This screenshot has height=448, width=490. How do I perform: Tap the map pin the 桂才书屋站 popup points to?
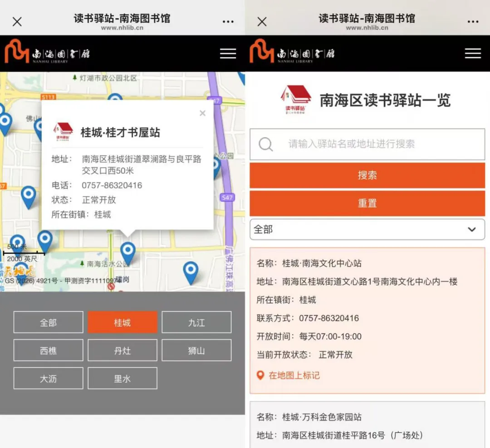[128, 253]
